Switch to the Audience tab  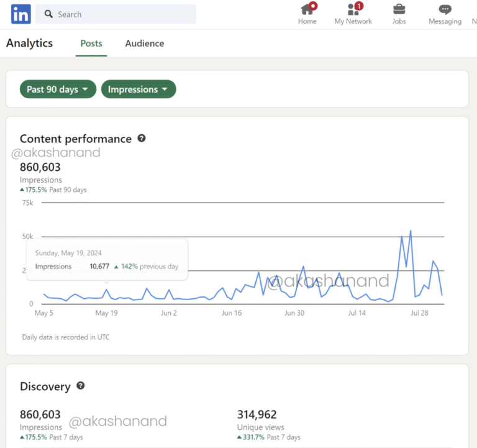145,43
